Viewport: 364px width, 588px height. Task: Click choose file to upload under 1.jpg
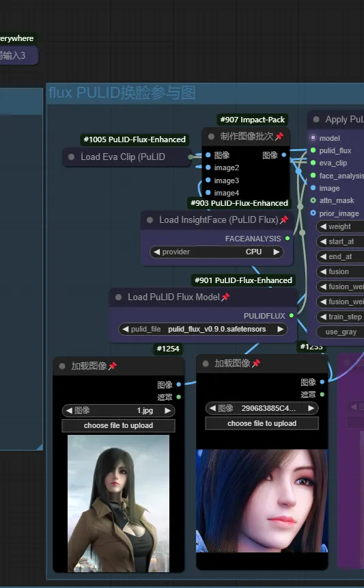click(x=118, y=425)
